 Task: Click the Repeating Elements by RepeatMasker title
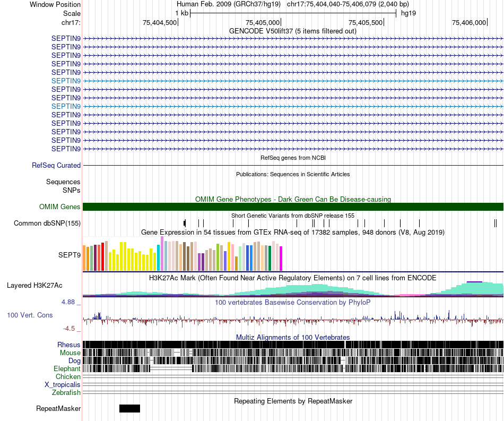click(x=293, y=401)
